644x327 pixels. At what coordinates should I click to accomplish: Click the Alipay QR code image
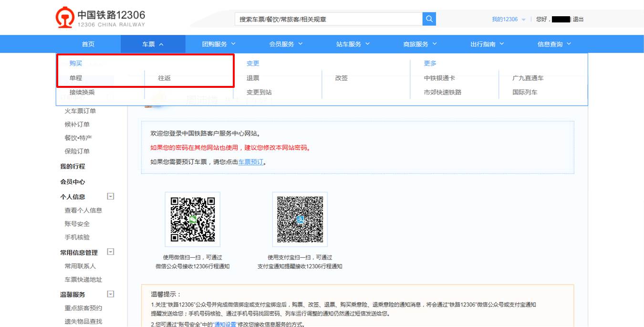click(x=300, y=220)
